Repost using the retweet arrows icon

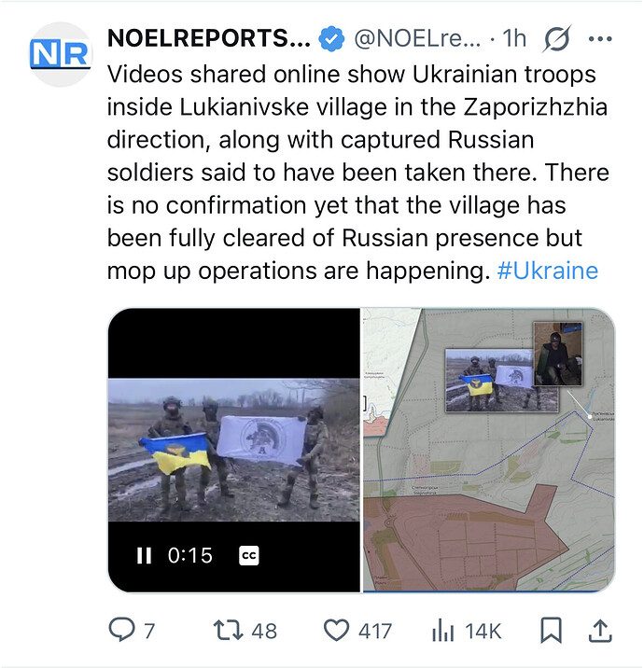pos(228,632)
